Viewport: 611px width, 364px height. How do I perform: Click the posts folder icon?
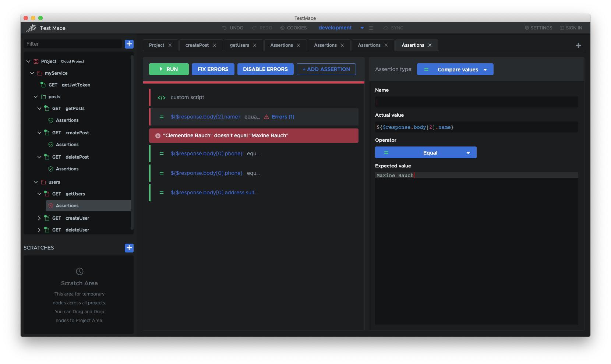coord(43,97)
